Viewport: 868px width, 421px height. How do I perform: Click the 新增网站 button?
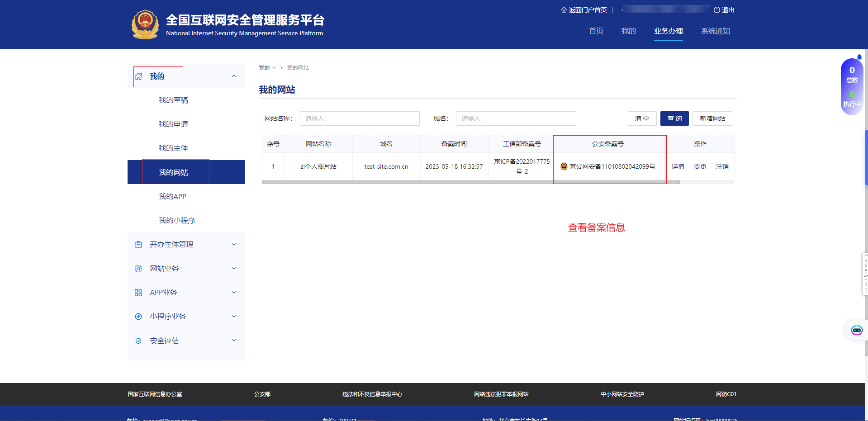point(712,118)
